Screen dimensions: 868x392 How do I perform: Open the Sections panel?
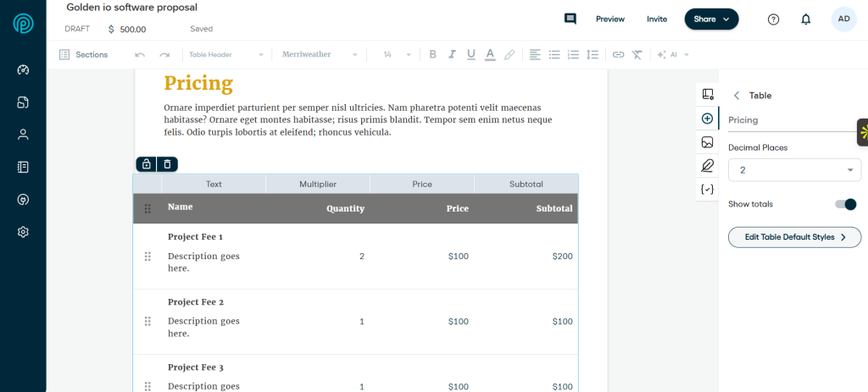coord(84,55)
